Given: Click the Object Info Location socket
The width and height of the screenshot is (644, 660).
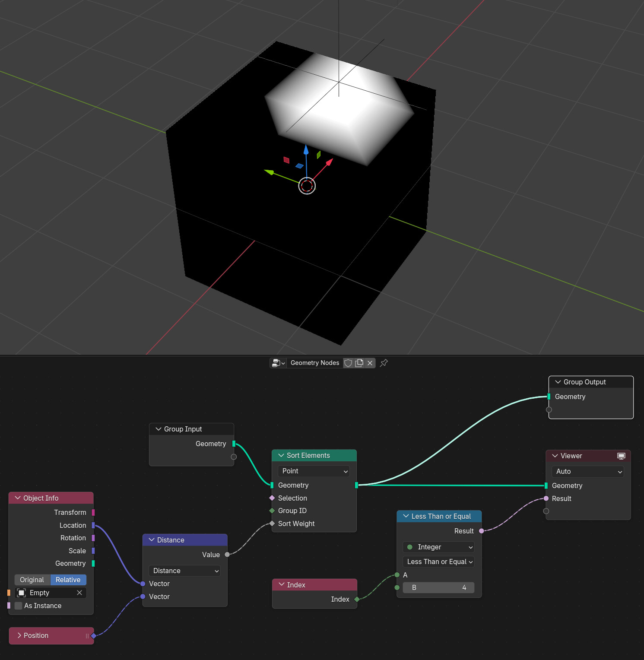Looking at the screenshot, I should [93, 525].
